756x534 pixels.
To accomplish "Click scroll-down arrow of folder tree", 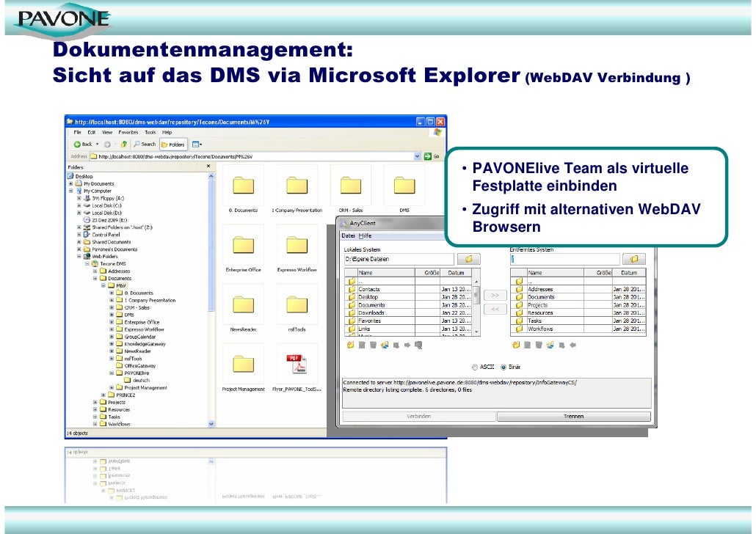I will (211, 424).
